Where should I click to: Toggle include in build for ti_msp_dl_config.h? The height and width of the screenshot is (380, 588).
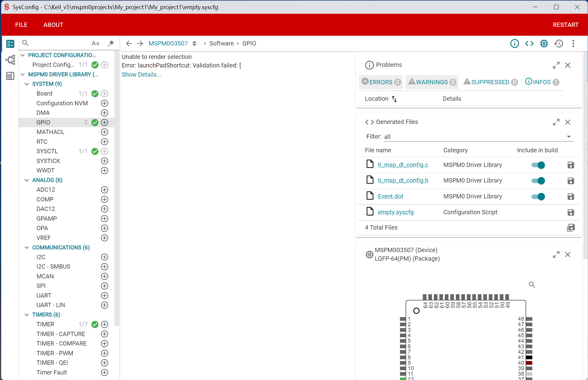(x=538, y=181)
